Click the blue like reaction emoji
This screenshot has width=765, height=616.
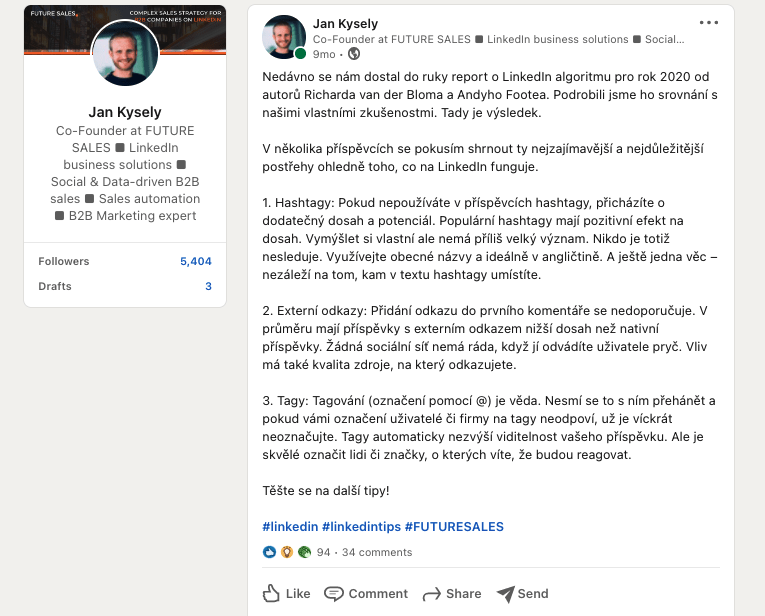(269, 552)
